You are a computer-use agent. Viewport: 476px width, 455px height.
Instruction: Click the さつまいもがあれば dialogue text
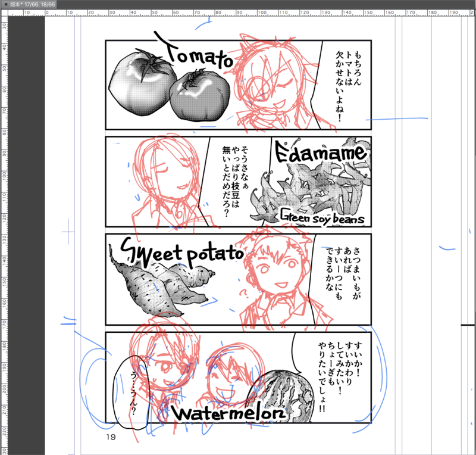344,273
